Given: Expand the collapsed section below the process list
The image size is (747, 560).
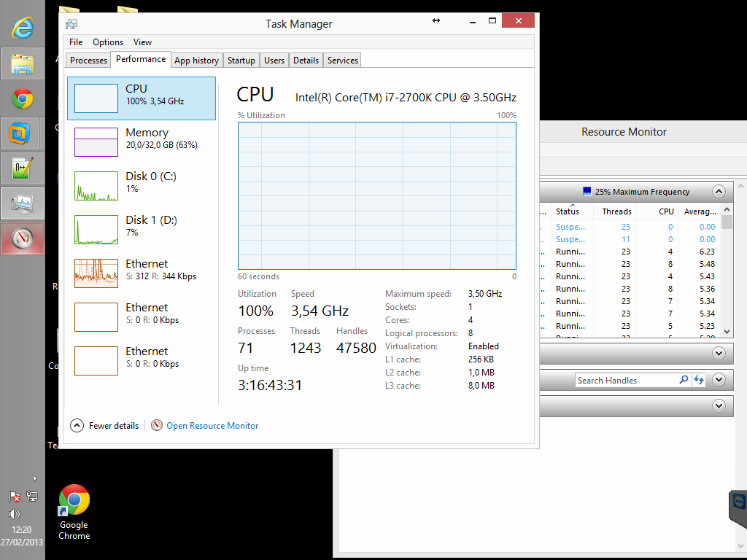Looking at the screenshot, I should (x=719, y=354).
